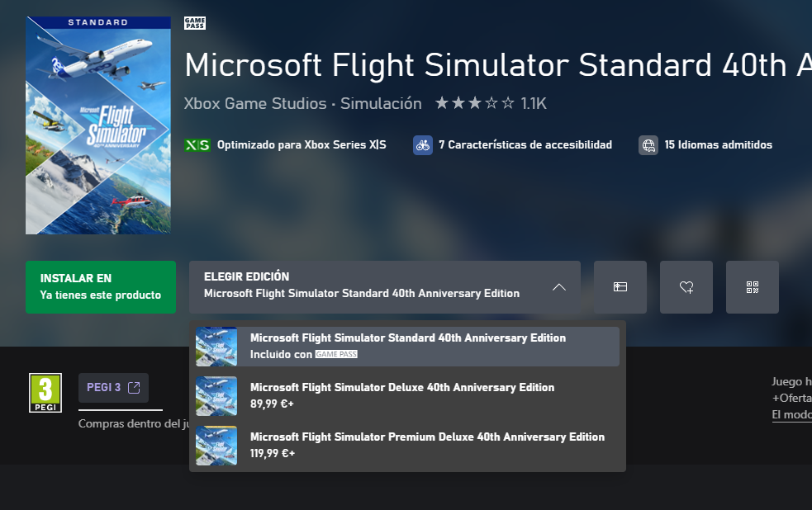
Task: Click the Deluxe edition thumbnail image
Action: pos(216,395)
